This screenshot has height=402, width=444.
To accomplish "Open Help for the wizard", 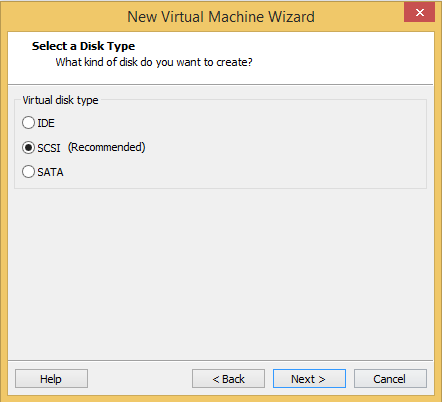I will tap(51, 379).
